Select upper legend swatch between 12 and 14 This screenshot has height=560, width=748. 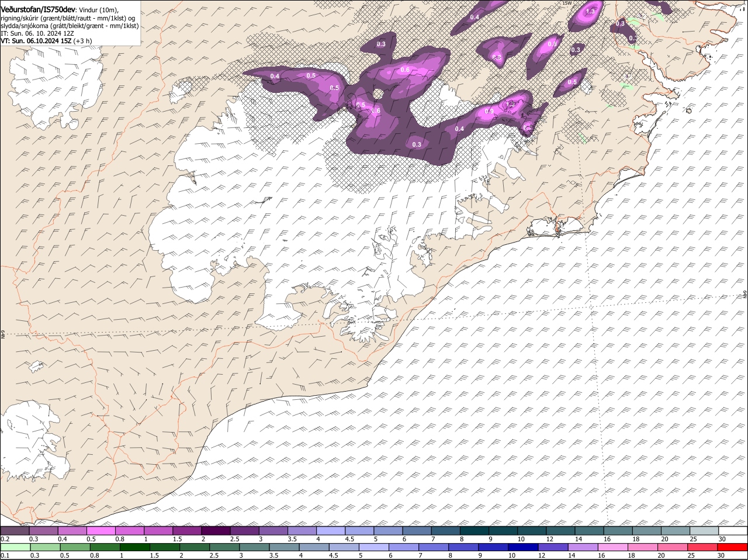[x=560, y=531]
